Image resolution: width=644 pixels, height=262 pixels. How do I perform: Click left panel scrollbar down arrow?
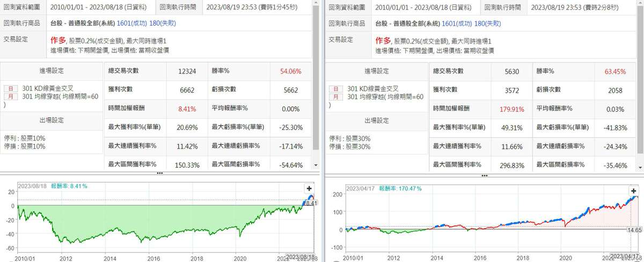(316, 166)
